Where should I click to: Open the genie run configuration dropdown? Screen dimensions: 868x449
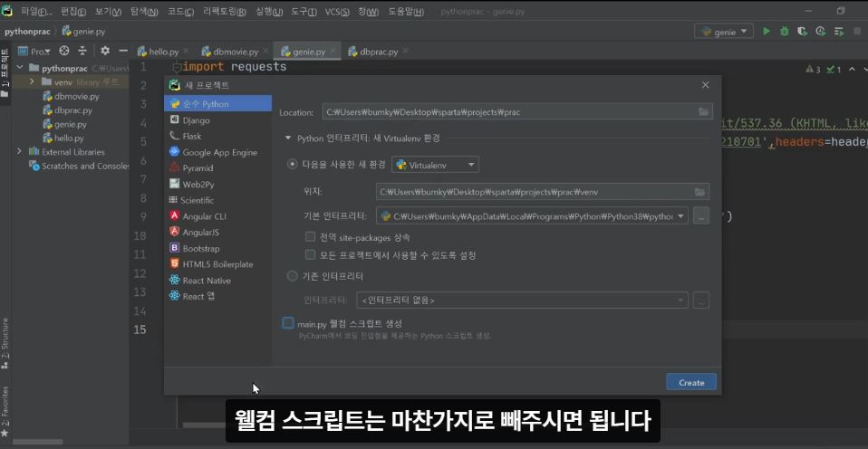[x=724, y=32]
